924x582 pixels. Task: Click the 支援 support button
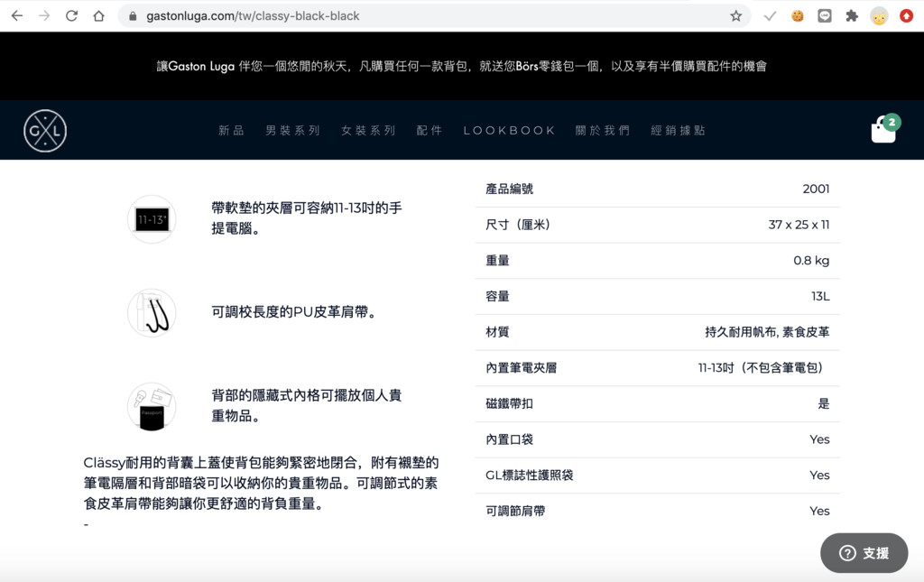[x=864, y=553]
